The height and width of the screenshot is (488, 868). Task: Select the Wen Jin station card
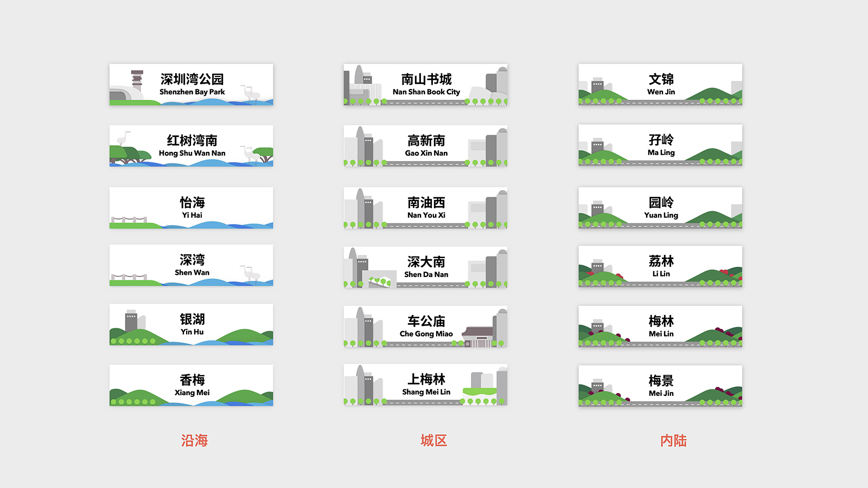click(660, 85)
